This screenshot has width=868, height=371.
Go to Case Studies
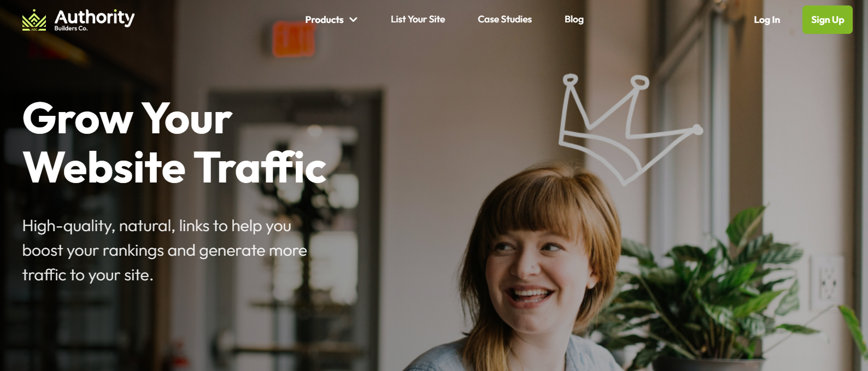click(505, 19)
